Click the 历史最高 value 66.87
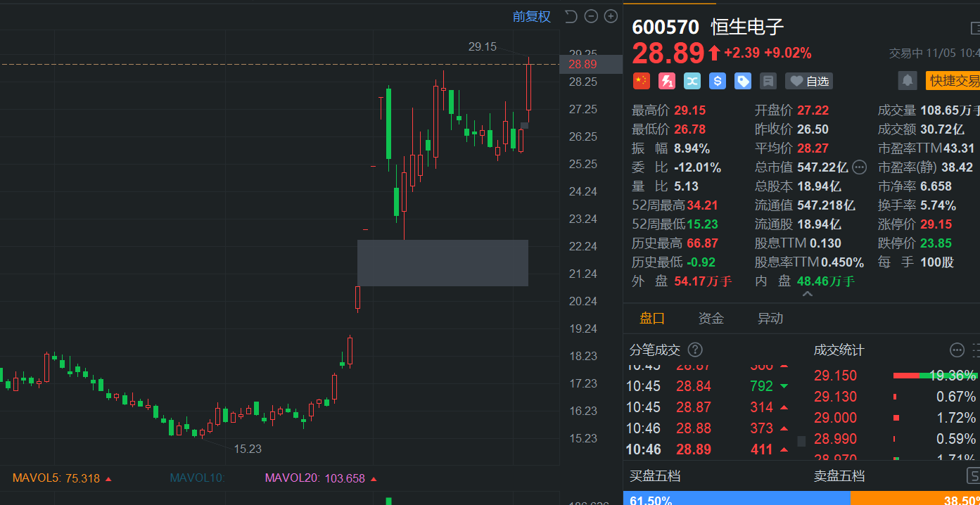 click(x=702, y=243)
